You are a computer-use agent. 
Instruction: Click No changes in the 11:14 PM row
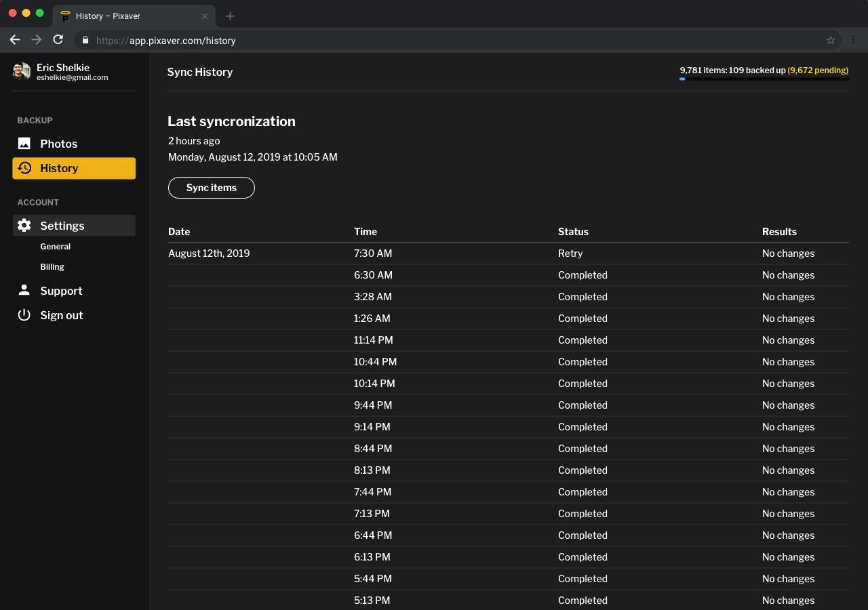(788, 340)
